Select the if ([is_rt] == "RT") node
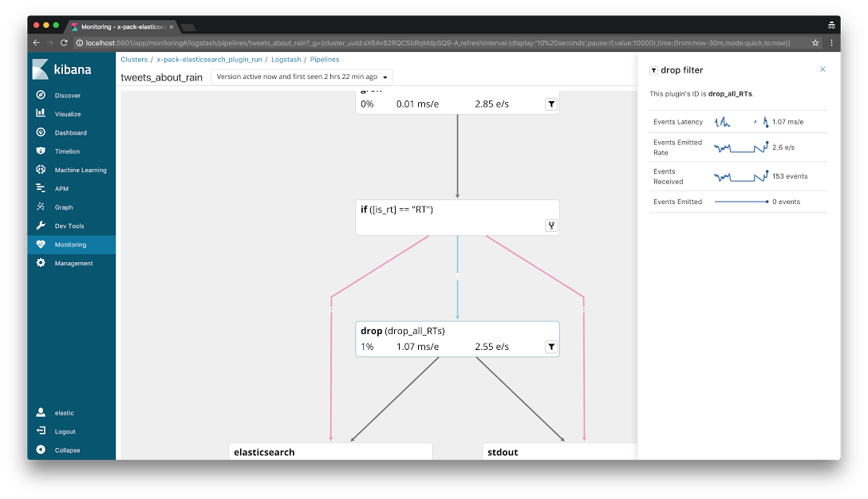 pos(457,218)
